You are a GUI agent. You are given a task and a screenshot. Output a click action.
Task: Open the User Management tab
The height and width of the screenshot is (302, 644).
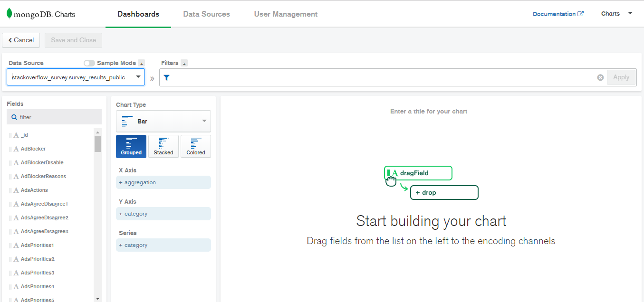[x=286, y=14]
